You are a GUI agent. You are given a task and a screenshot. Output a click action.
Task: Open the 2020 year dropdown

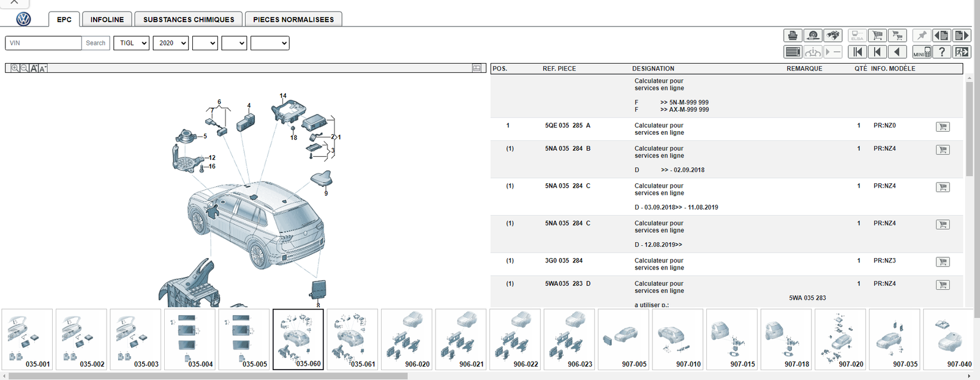click(171, 43)
